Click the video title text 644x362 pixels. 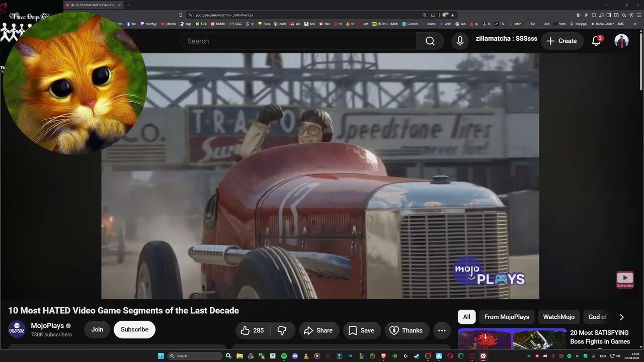coord(123,311)
